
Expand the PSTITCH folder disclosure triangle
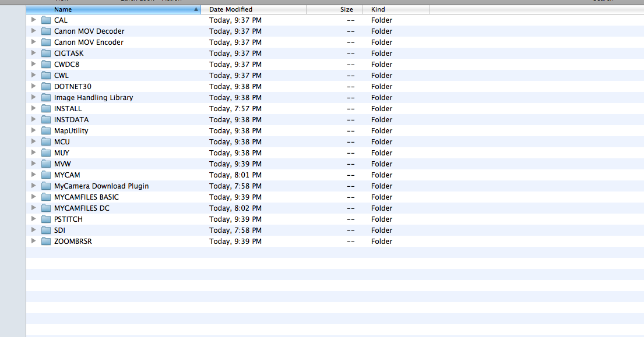34,219
